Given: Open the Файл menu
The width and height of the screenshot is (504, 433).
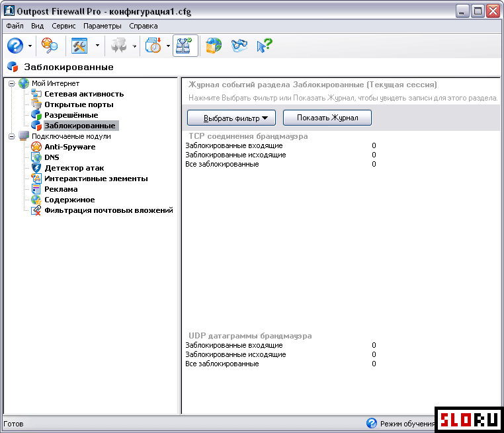Looking at the screenshot, I should (15, 26).
